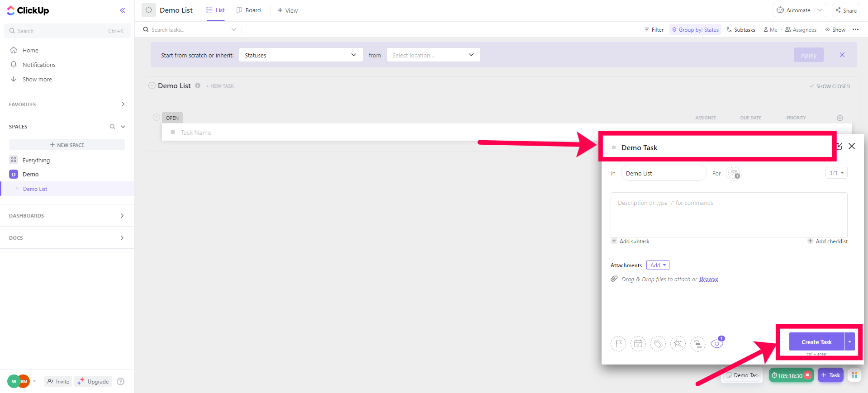Open the Show options
Viewport: 868px width, 393px height.
(x=835, y=29)
